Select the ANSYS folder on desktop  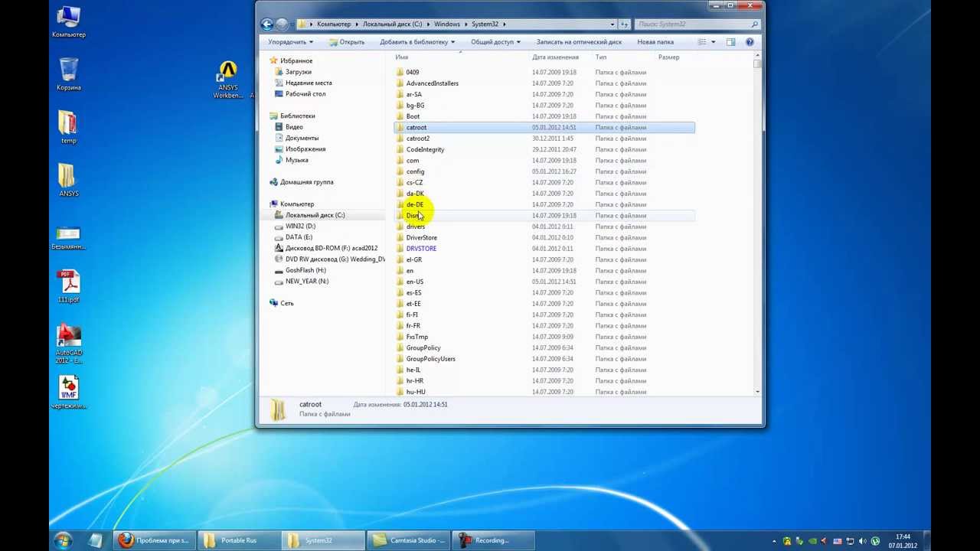pyautogui.click(x=68, y=181)
